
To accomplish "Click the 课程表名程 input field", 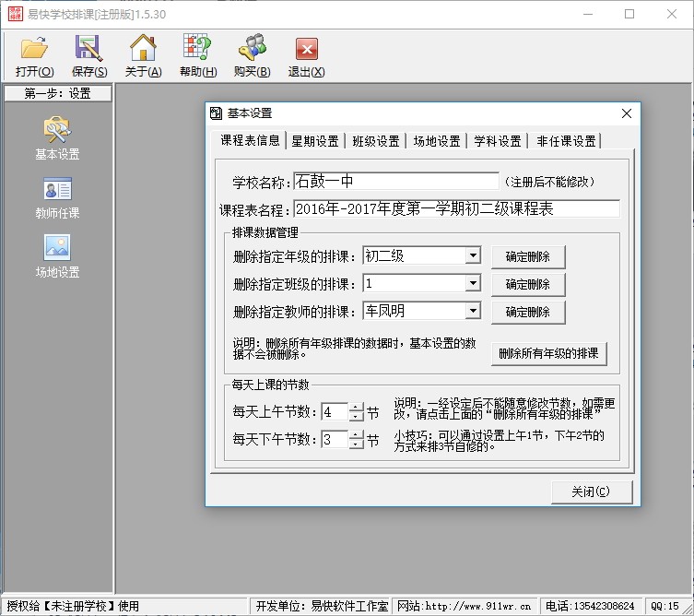I will coord(456,208).
